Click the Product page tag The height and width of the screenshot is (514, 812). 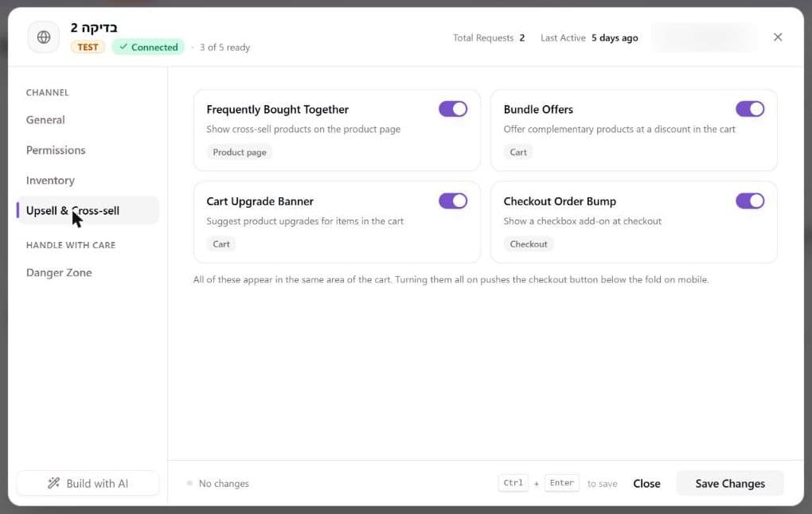[x=240, y=152]
